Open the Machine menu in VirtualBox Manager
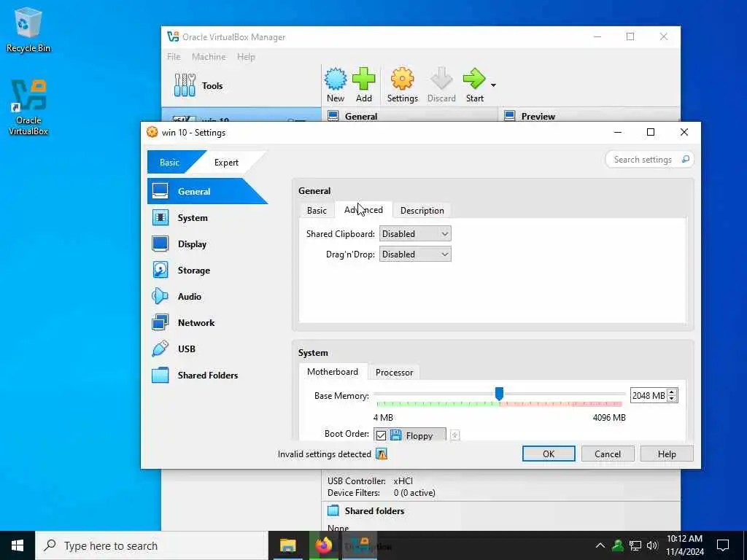Screen dimensions: 747x560 (209, 57)
